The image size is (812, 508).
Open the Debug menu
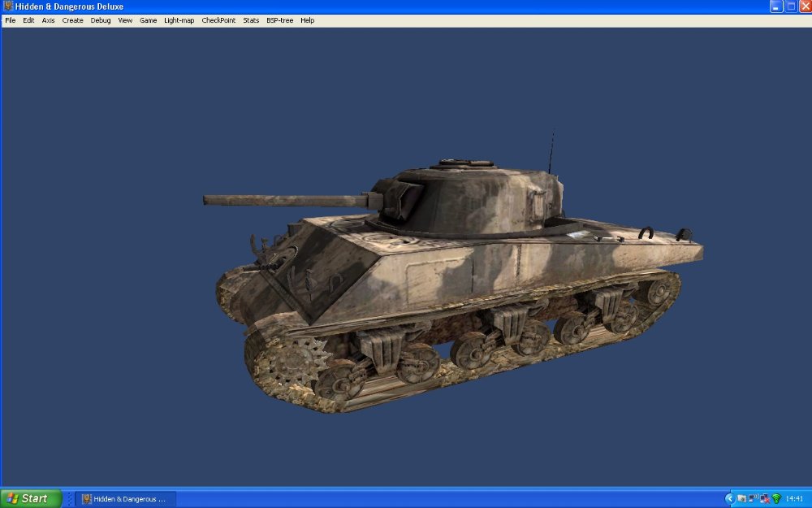click(x=101, y=20)
